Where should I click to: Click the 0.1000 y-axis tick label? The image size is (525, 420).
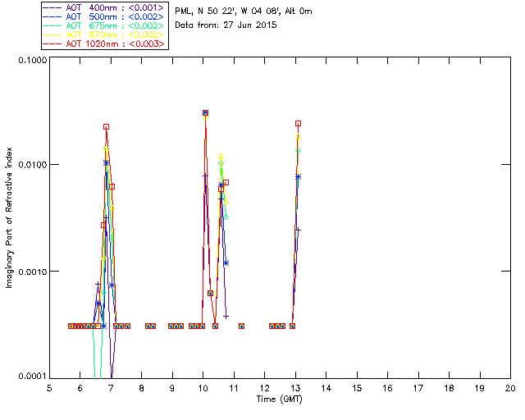[x=32, y=60]
